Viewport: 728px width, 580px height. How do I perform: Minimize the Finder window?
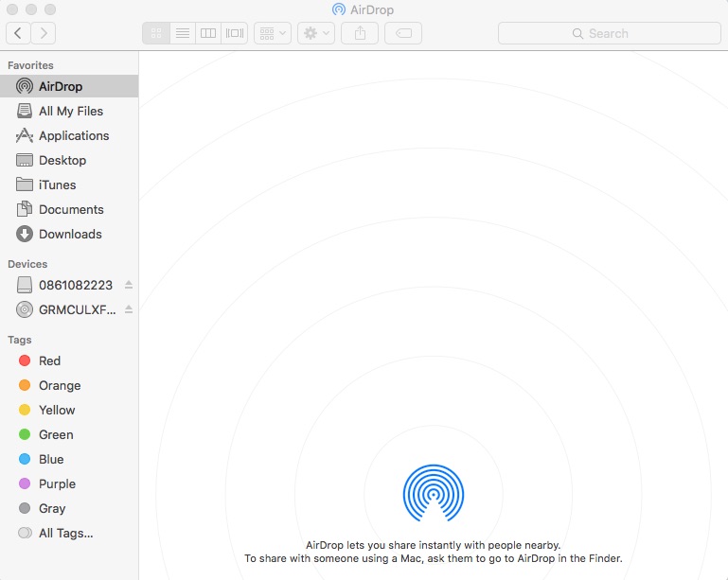click(x=31, y=9)
